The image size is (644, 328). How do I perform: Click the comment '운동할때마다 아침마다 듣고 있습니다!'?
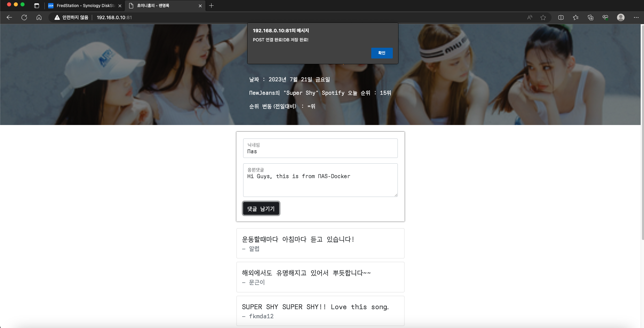(298, 239)
